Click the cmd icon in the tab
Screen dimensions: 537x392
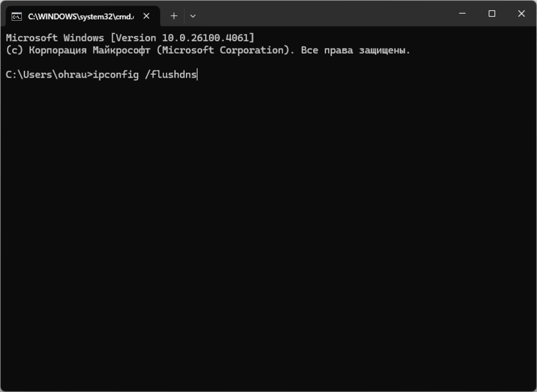[x=17, y=15]
